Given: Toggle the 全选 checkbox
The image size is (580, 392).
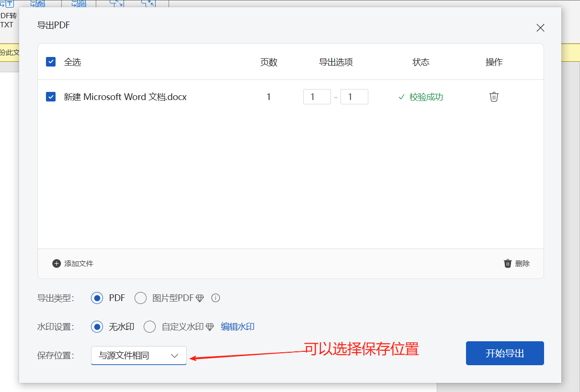Looking at the screenshot, I should point(51,62).
